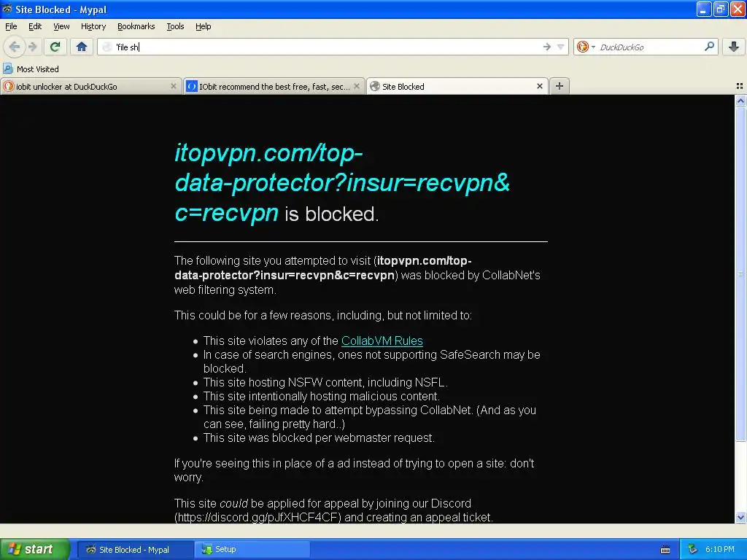
Task: Open the View menu
Action: 61,26
